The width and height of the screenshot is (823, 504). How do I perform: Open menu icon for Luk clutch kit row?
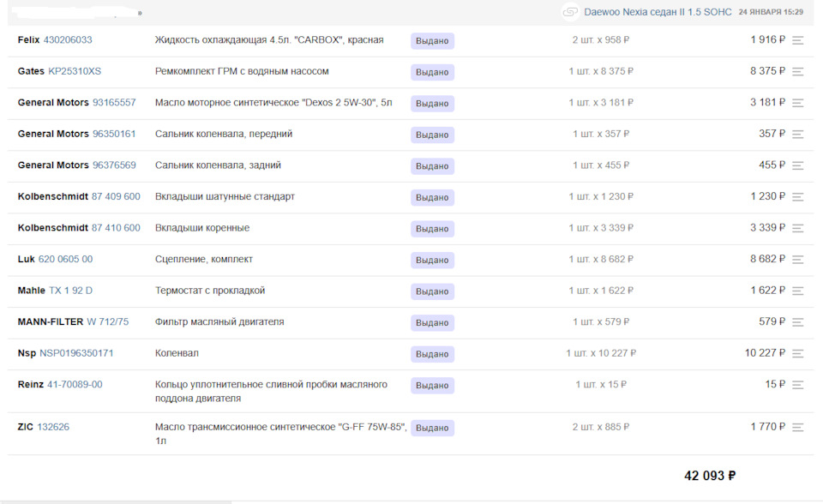[x=798, y=260]
